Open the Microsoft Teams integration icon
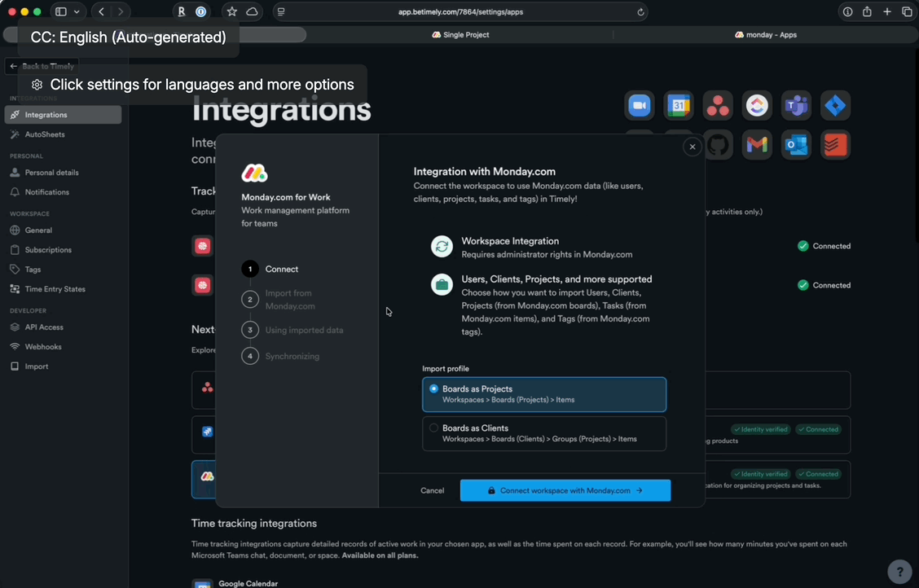The width and height of the screenshot is (919, 588). [x=796, y=106]
